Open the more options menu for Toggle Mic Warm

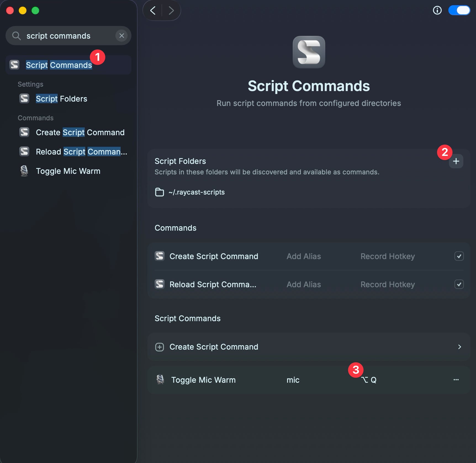click(456, 380)
